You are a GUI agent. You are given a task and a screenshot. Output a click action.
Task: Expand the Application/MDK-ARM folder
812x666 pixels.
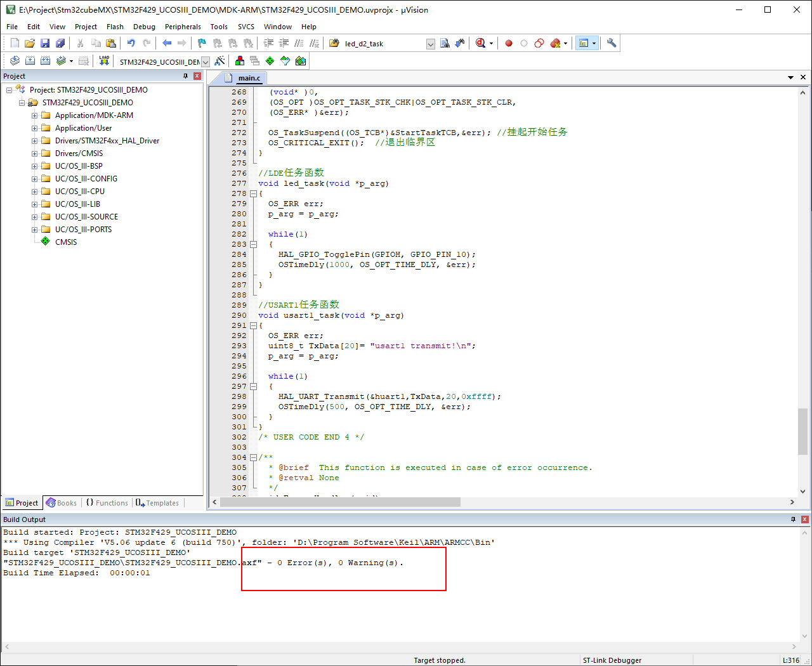click(35, 115)
